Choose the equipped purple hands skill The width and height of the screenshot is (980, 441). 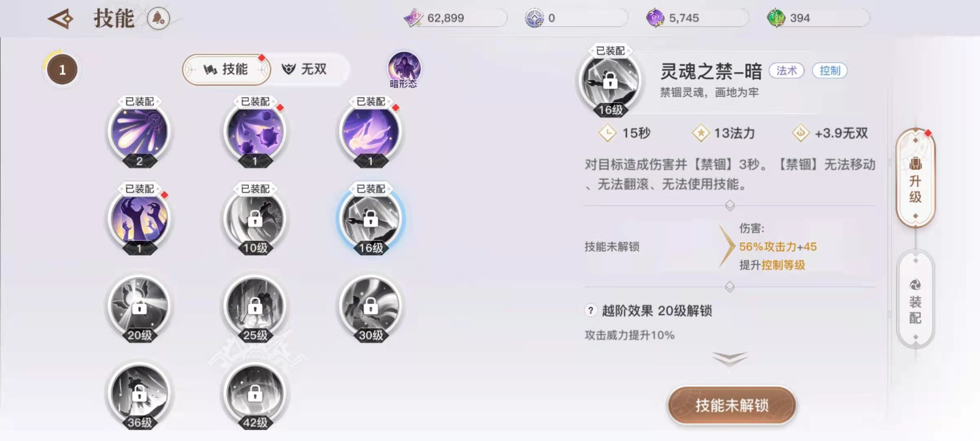point(139,220)
